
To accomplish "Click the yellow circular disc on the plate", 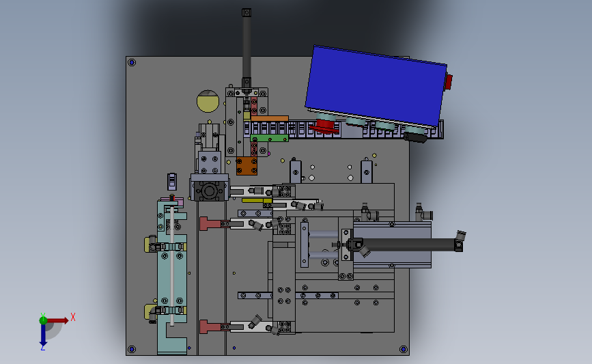I will (208, 101).
